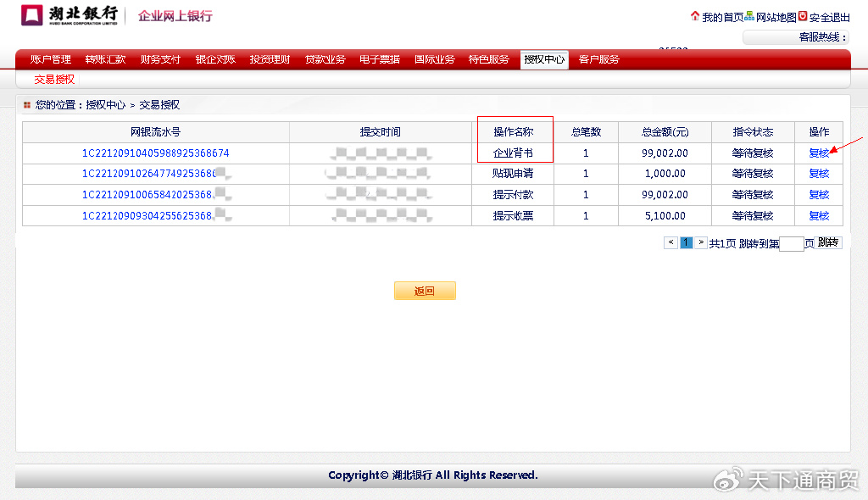This screenshot has width=868, height=500.
Task: Focus the page number input field
Action: click(x=791, y=244)
